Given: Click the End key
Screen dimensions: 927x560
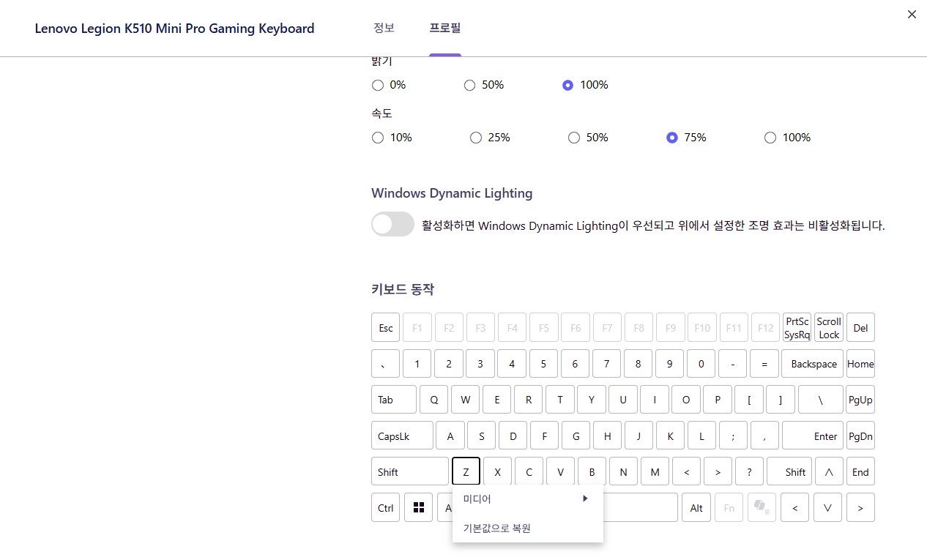Looking at the screenshot, I should 860,471.
